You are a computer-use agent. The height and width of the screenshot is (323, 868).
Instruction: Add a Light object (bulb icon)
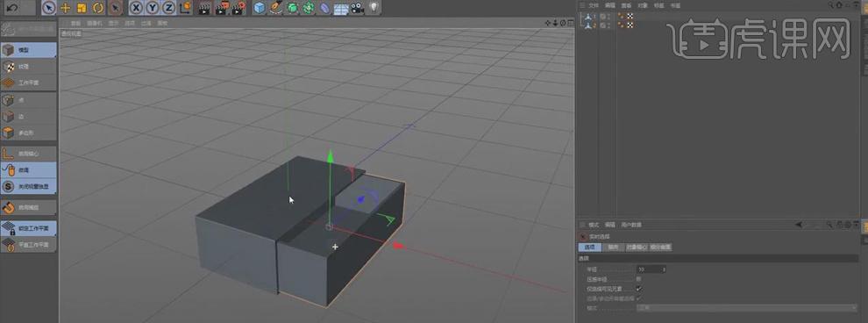point(374,8)
